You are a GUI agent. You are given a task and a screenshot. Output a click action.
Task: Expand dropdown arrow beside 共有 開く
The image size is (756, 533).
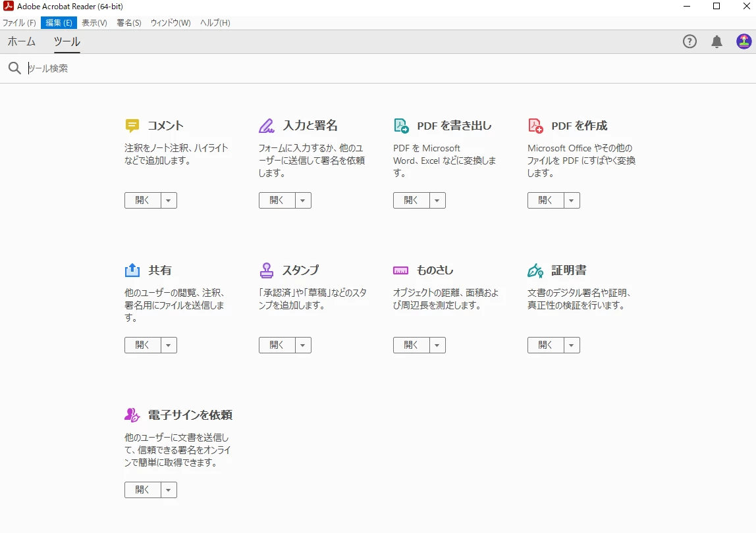[169, 345]
